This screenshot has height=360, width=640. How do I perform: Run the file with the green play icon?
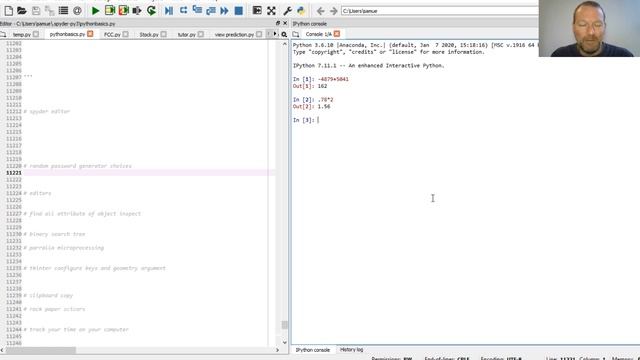coord(96,11)
